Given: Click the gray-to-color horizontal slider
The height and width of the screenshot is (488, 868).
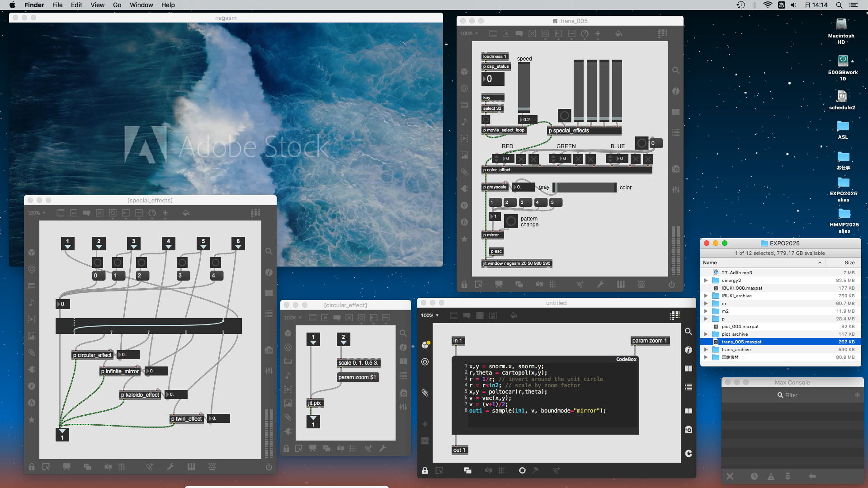Looking at the screenshot, I should (x=584, y=187).
